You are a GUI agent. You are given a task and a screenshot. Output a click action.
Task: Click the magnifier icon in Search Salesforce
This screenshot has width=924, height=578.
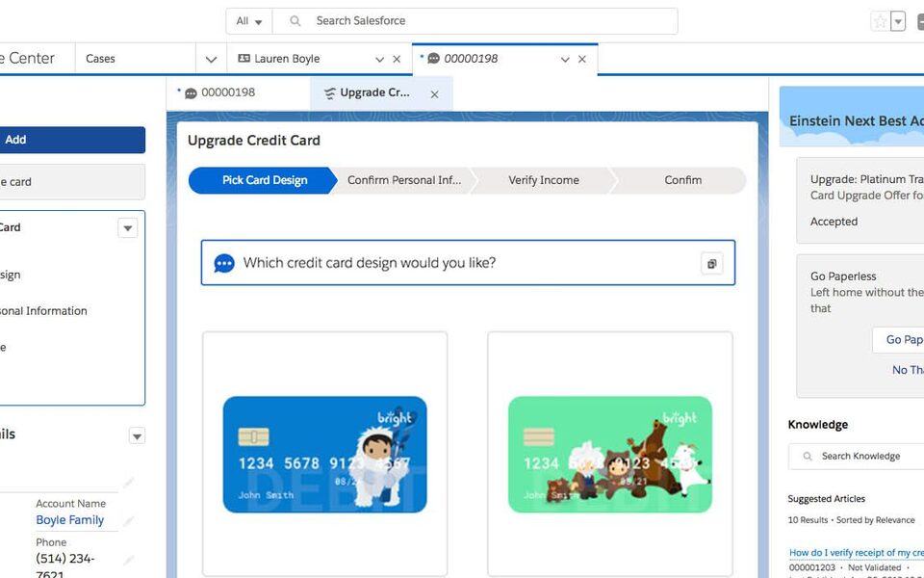[295, 21]
